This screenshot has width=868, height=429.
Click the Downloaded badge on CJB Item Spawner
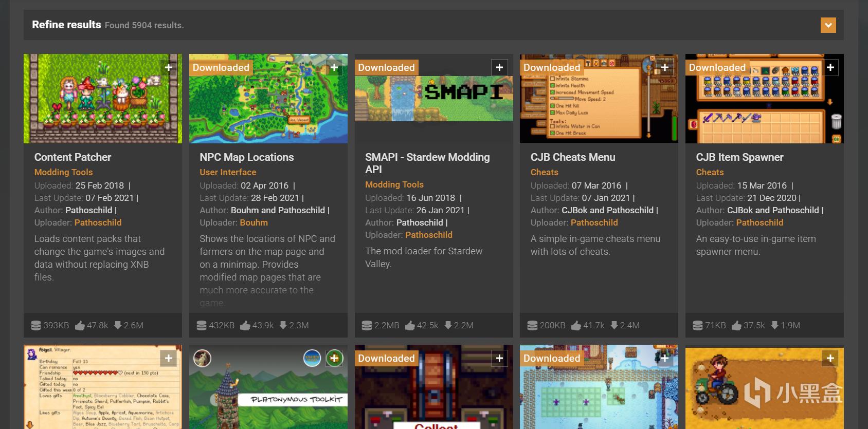coord(717,68)
